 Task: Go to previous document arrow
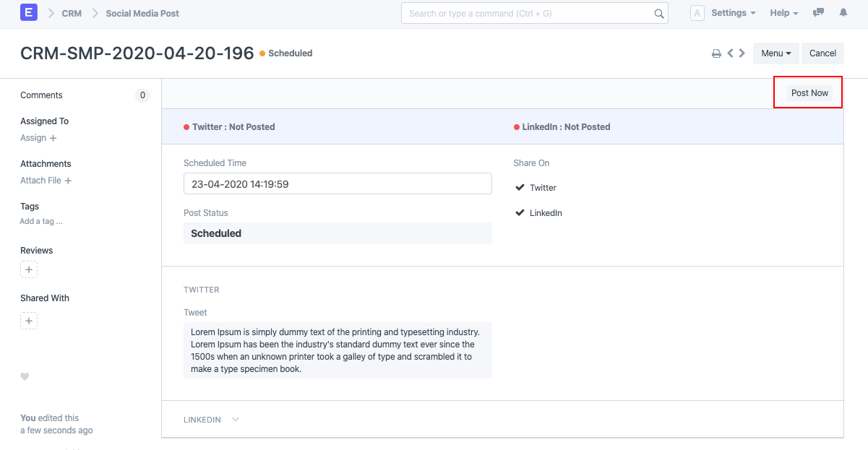(731, 53)
